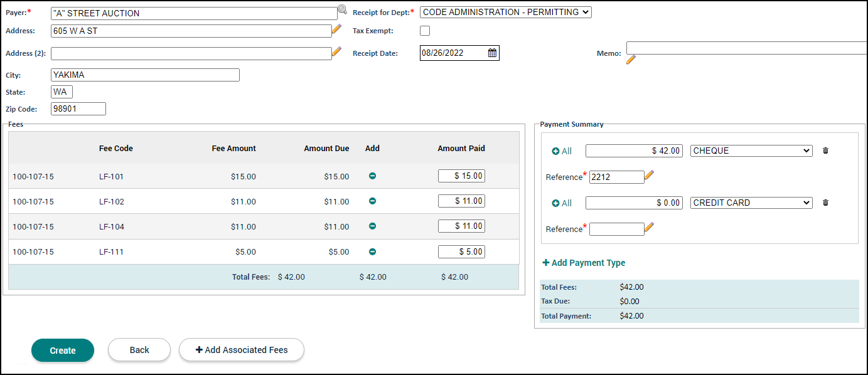
Task: Click the LF-104 fee code cell
Action: pos(112,227)
